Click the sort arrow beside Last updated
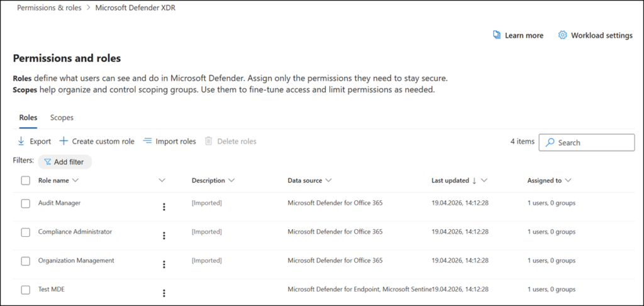Screen dimensions: 644x306 tap(474, 181)
